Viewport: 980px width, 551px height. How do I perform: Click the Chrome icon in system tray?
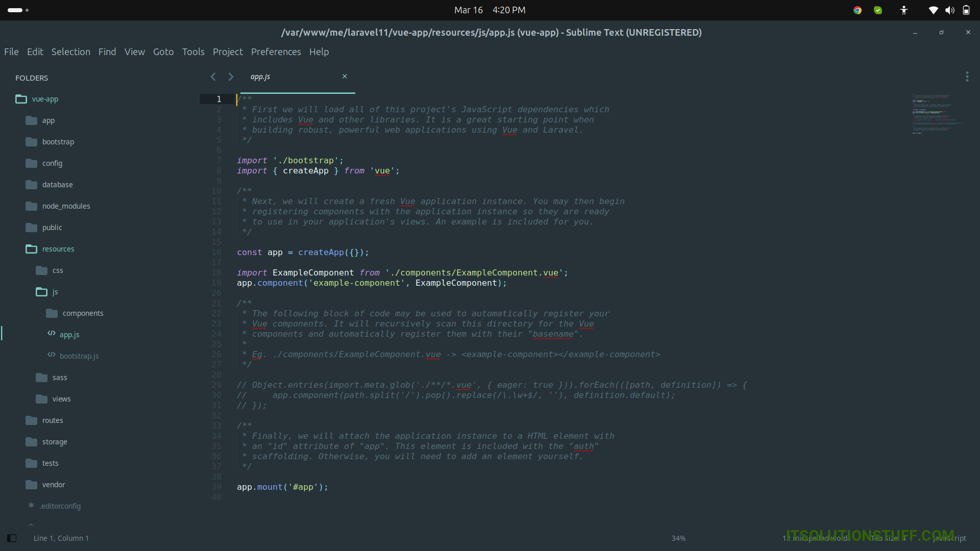(857, 10)
